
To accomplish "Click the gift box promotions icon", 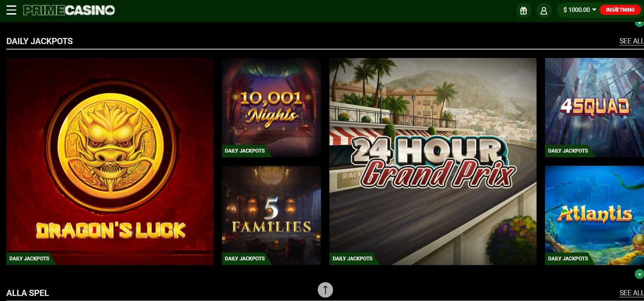I will [x=523, y=11].
